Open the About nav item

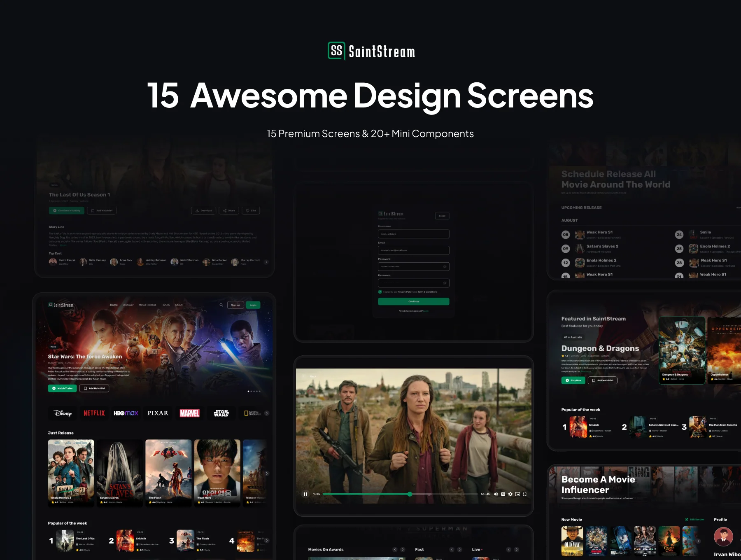point(179,305)
